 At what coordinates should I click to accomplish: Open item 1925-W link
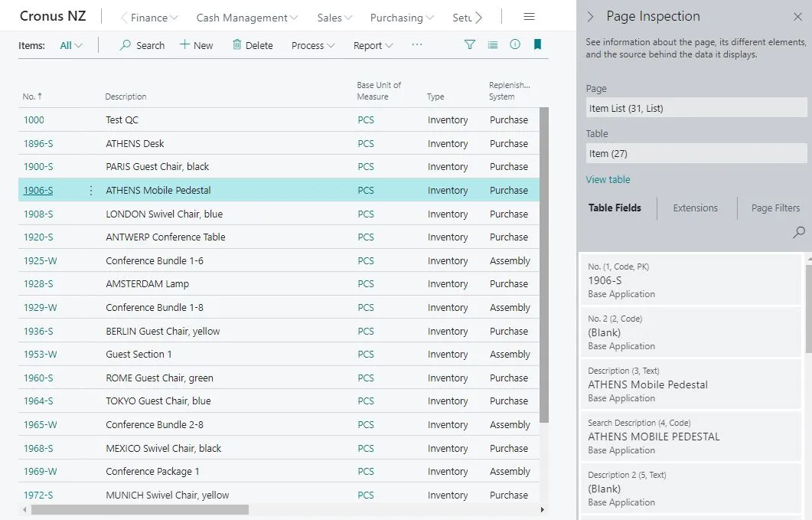pos(41,261)
